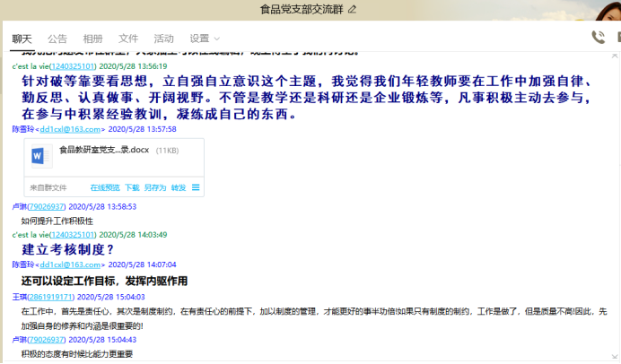Click the 食品教研室 docx file name
The height and width of the screenshot is (364, 621).
click(x=104, y=150)
